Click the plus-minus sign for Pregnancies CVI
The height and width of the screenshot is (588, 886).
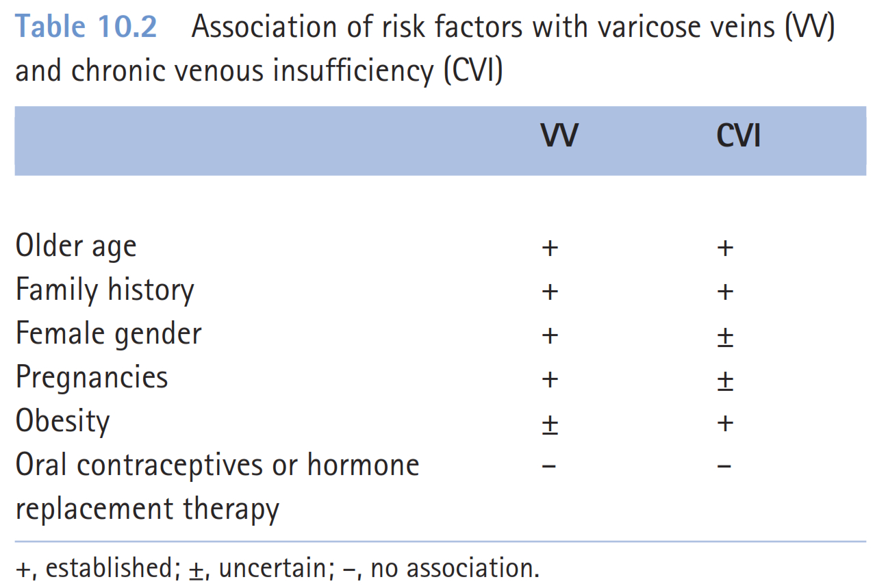[725, 381]
